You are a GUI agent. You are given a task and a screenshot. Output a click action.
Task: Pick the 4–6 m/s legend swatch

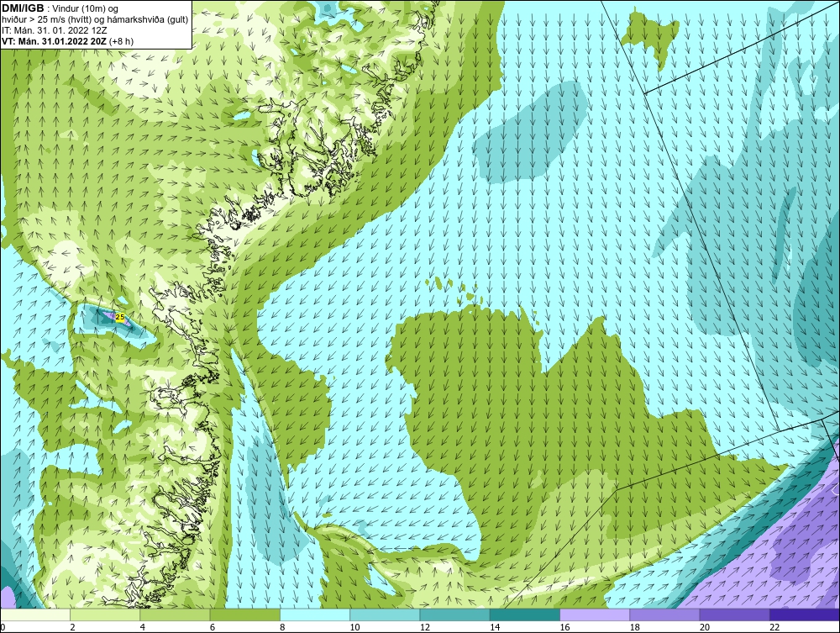176,615
